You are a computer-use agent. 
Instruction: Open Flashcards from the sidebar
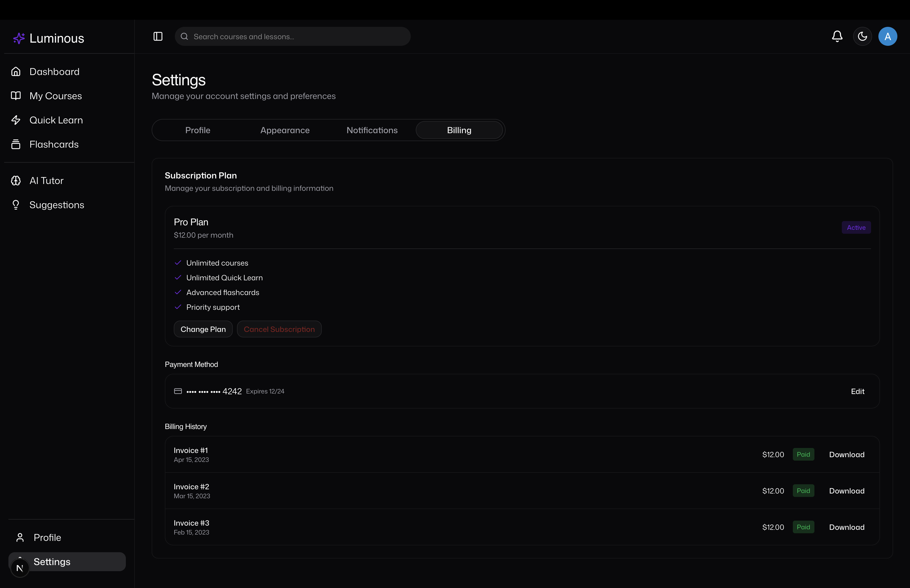pos(54,144)
